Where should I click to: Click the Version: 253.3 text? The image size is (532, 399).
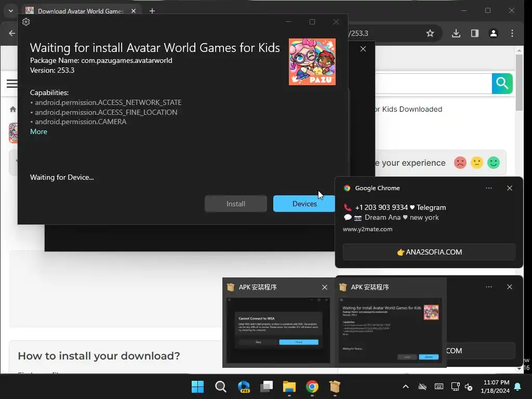point(52,70)
